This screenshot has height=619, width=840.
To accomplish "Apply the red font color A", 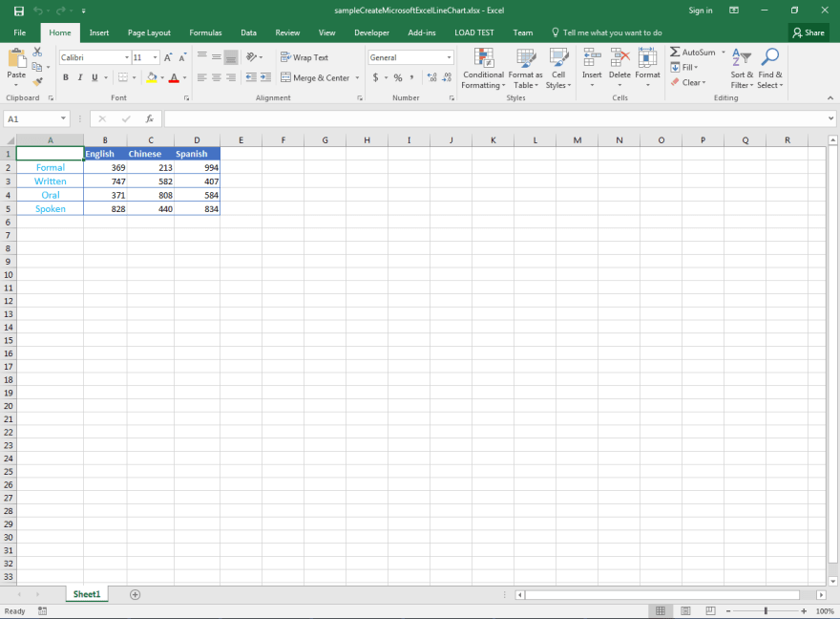I will tap(174, 77).
